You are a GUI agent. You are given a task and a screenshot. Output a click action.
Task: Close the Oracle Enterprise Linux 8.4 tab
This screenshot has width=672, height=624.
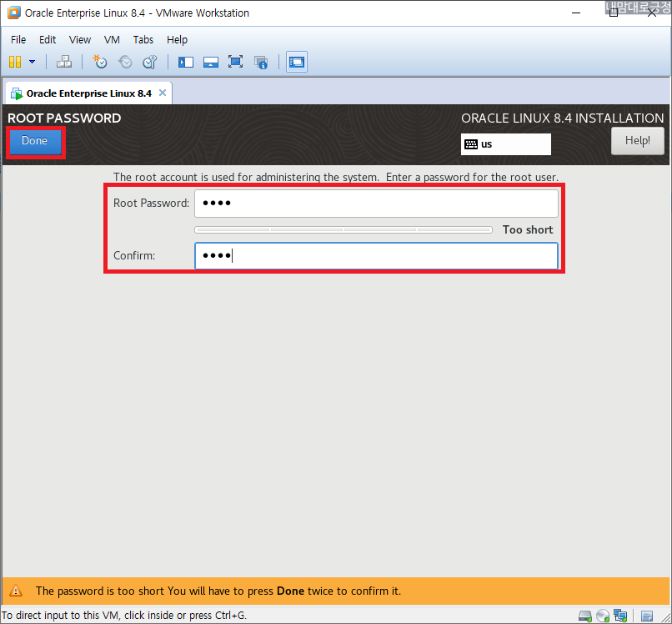163,93
